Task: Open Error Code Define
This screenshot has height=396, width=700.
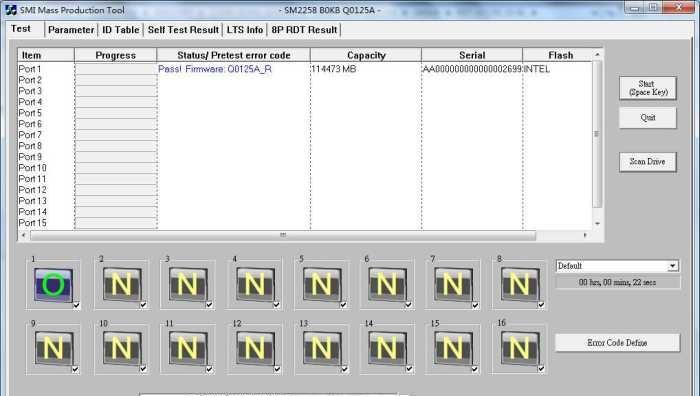Action: (617, 343)
